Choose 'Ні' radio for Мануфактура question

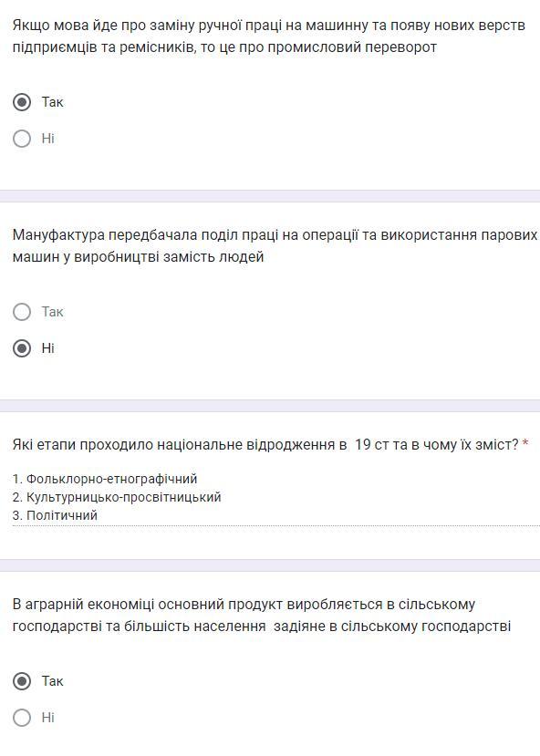coord(22,348)
